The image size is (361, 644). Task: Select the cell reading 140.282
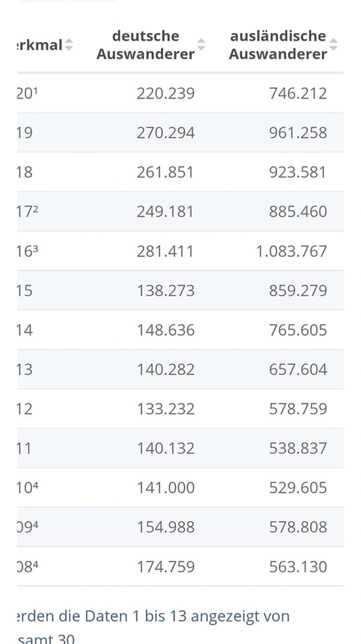166,369
